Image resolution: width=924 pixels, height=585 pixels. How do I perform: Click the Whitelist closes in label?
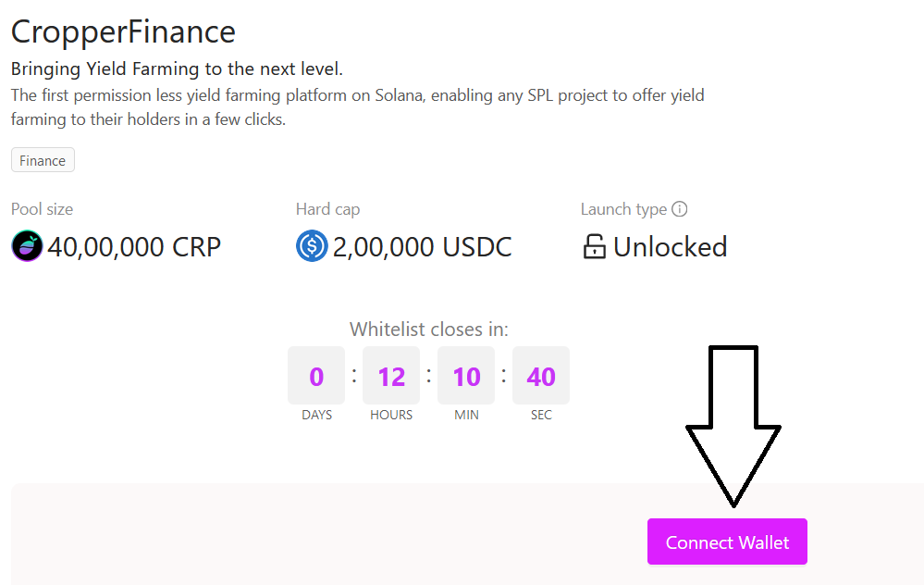pos(429,330)
